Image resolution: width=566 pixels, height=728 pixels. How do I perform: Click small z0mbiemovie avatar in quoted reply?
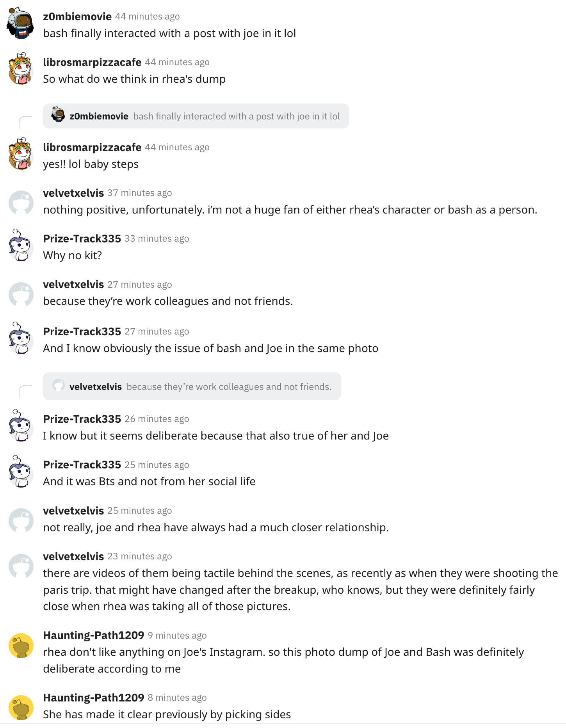point(58,114)
